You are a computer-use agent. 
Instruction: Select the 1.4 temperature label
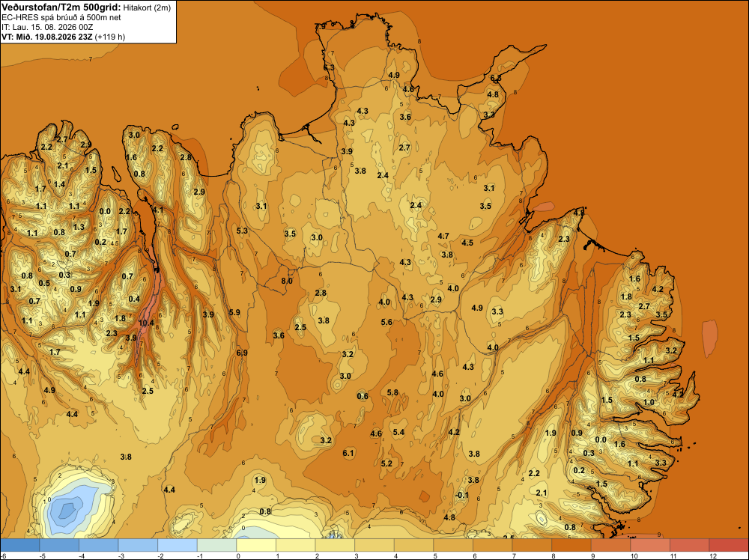tap(59, 184)
